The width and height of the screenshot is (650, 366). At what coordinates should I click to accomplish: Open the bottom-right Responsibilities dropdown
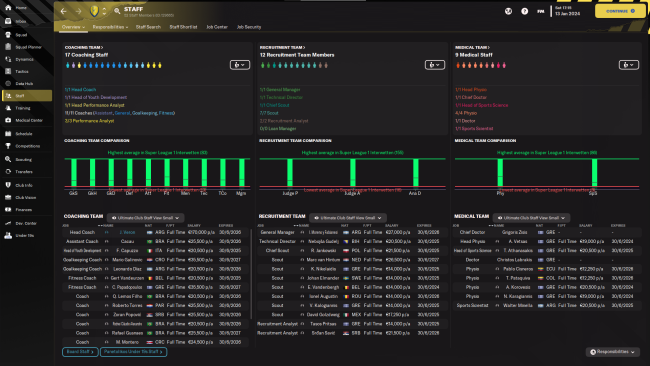pos(613,352)
